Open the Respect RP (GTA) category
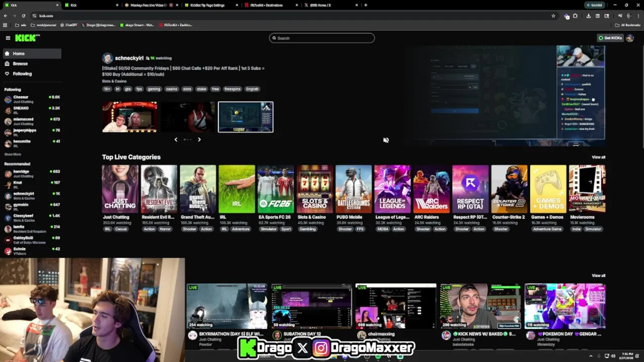The height and width of the screenshot is (362, 644). tap(470, 189)
